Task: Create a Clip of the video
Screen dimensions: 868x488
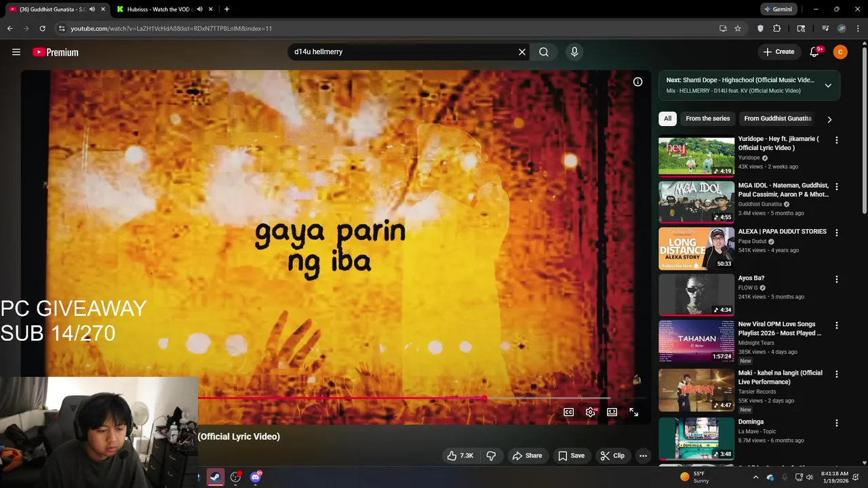Action: pos(612,455)
